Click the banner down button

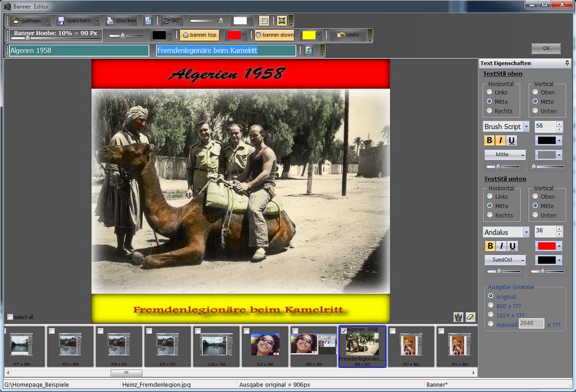(x=275, y=35)
